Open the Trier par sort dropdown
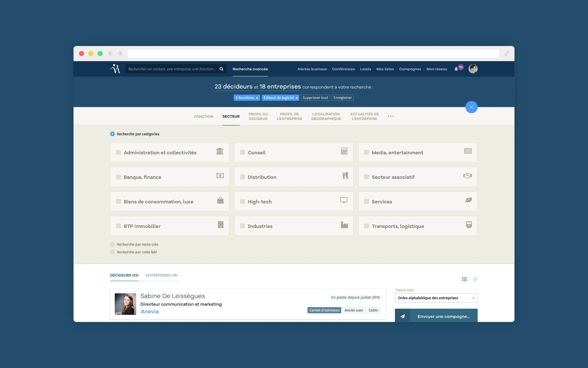The height and width of the screenshot is (368, 588). (x=436, y=298)
